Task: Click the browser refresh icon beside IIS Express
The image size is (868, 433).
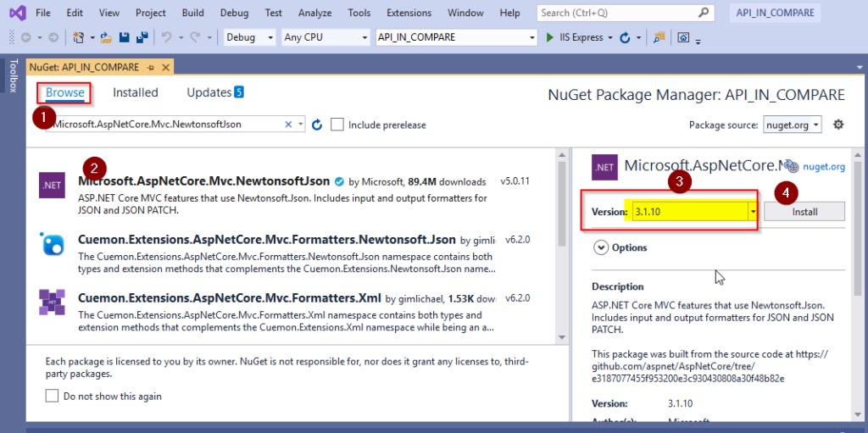Action: coord(625,37)
